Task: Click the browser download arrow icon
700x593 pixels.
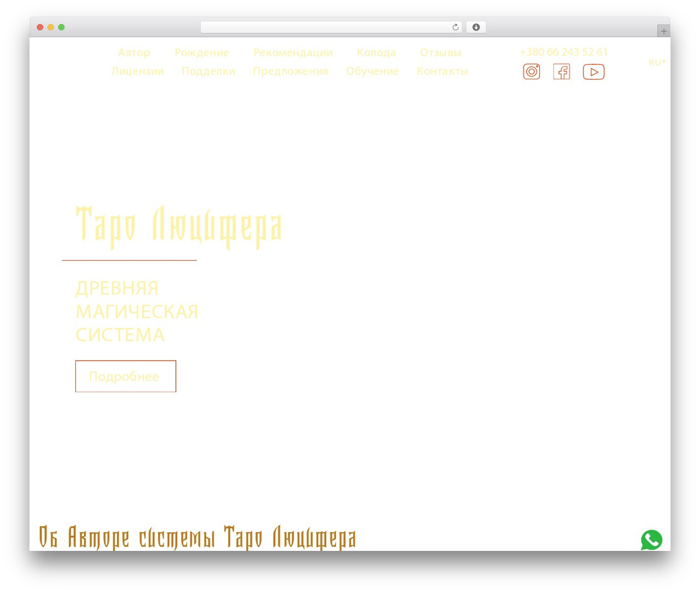Action: click(x=476, y=27)
